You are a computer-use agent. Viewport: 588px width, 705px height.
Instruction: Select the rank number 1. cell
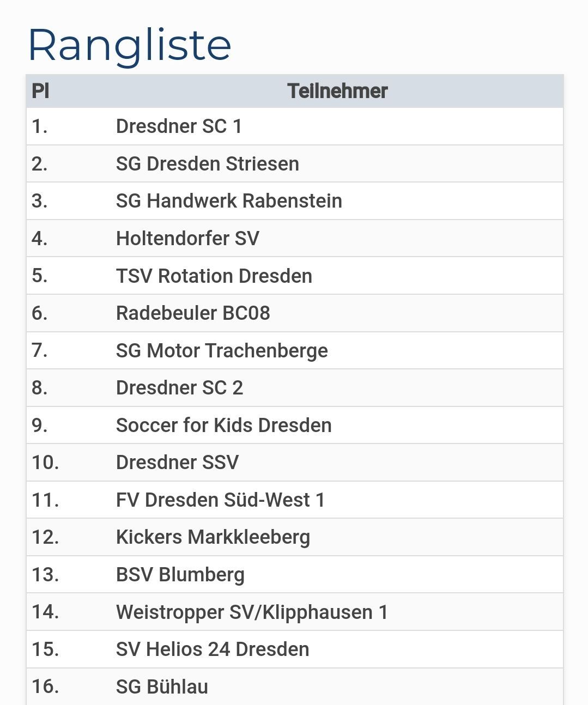[x=40, y=126]
